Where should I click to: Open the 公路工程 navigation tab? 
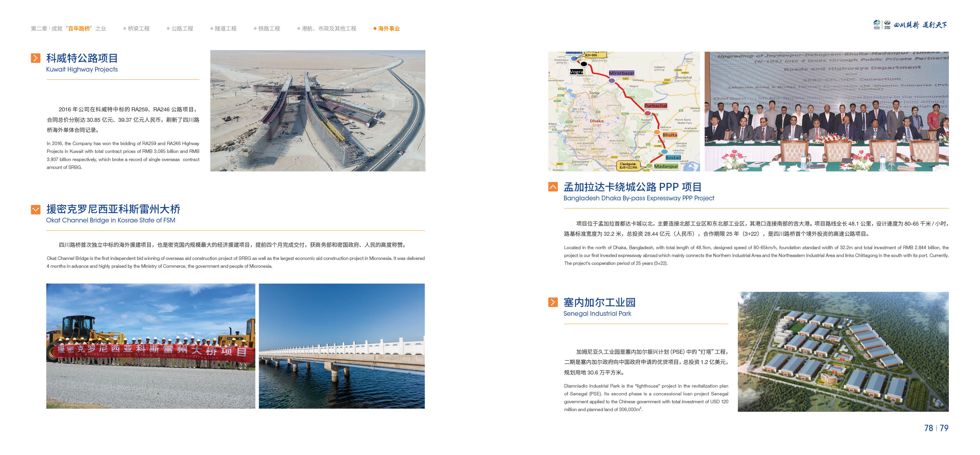182,28
